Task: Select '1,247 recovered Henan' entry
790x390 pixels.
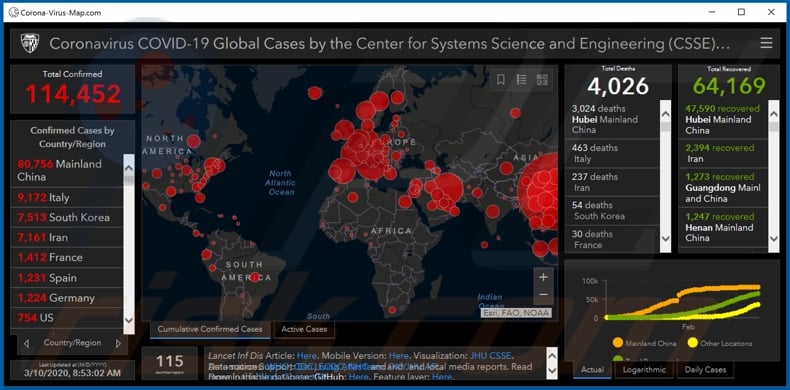Action: (x=722, y=227)
